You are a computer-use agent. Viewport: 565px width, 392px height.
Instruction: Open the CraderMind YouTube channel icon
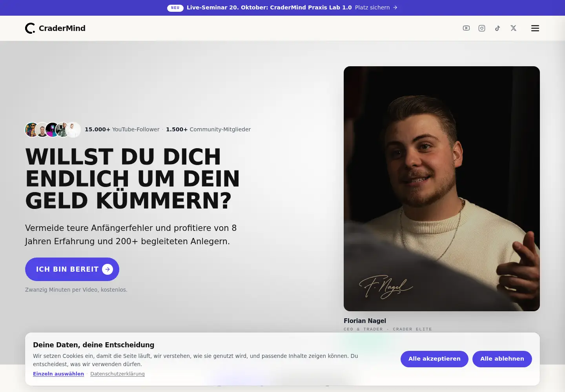click(466, 28)
